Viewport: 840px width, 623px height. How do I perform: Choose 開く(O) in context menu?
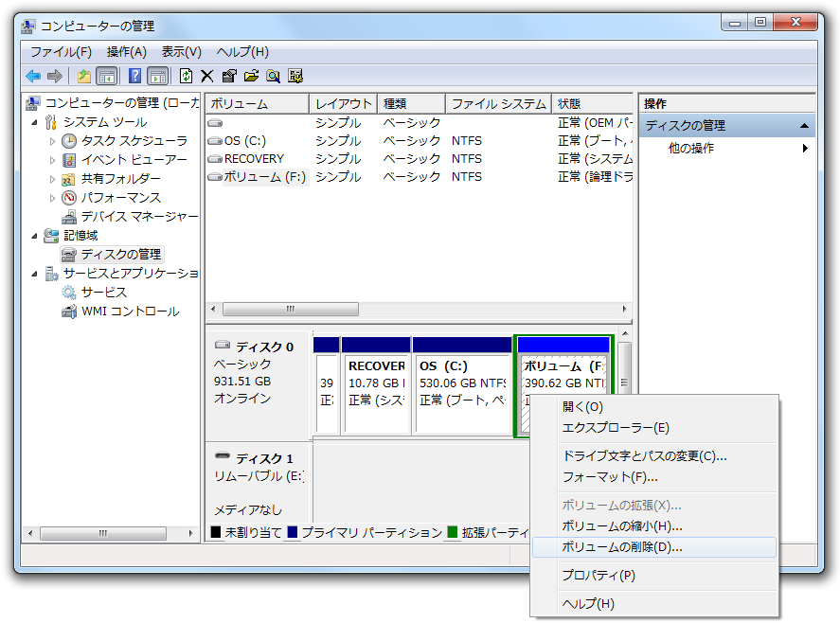(x=654, y=407)
